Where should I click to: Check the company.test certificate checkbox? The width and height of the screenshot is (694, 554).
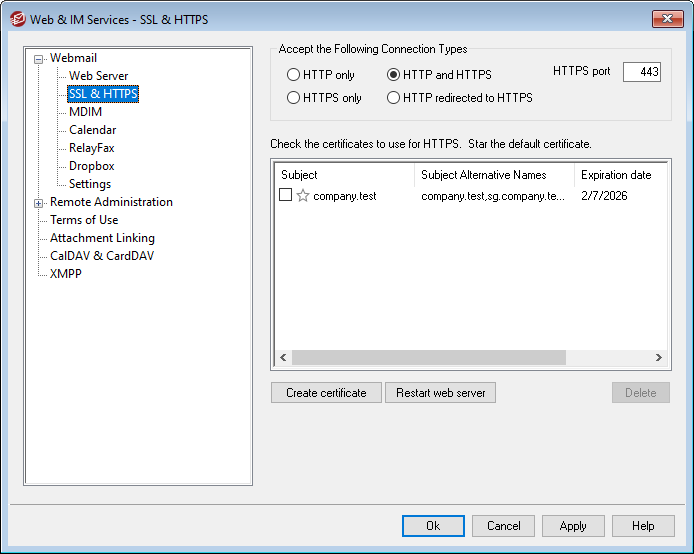click(x=286, y=196)
